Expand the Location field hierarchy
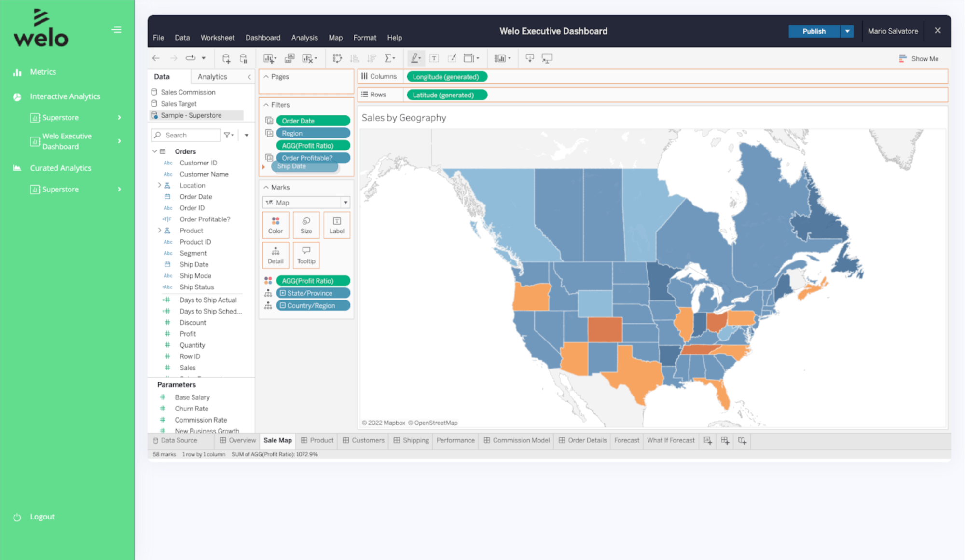This screenshot has height=560, width=965. point(160,185)
